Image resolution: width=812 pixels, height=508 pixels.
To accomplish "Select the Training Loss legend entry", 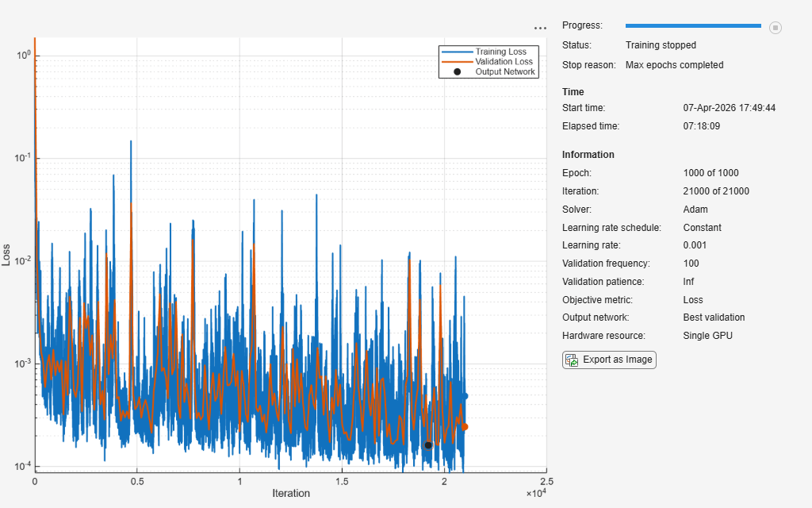I will click(x=500, y=52).
